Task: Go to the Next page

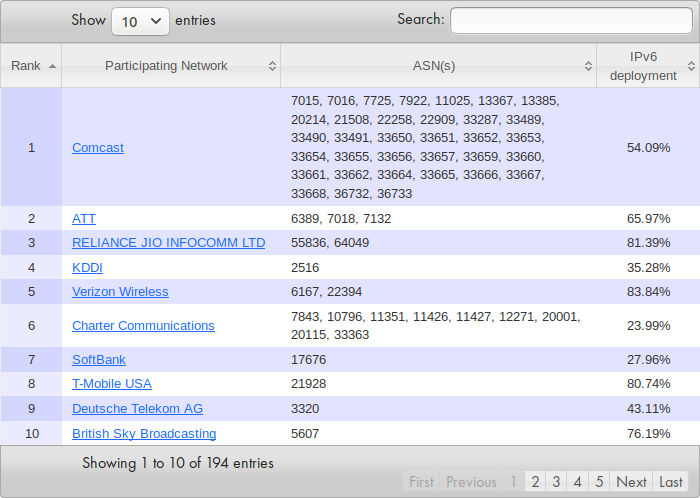Action: pyautogui.click(x=631, y=482)
